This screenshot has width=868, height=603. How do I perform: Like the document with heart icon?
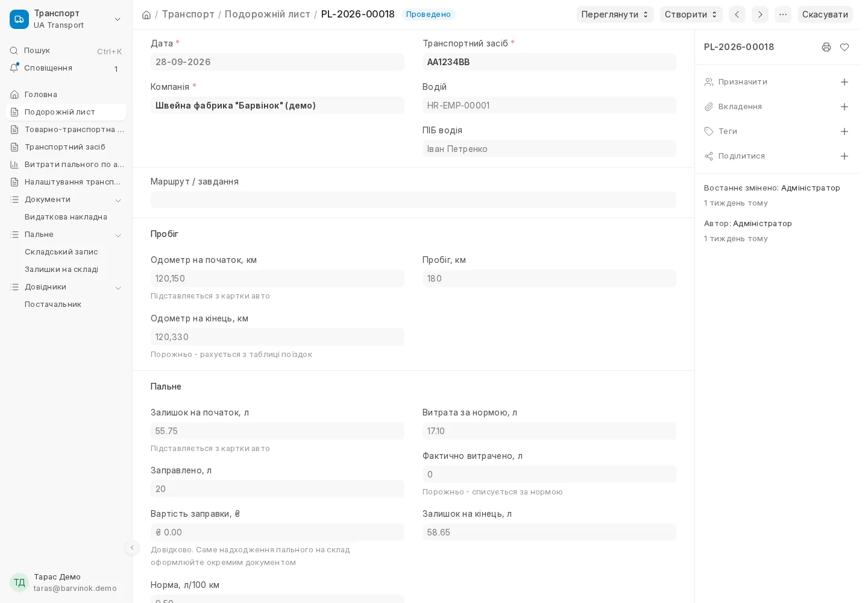pyautogui.click(x=844, y=47)
